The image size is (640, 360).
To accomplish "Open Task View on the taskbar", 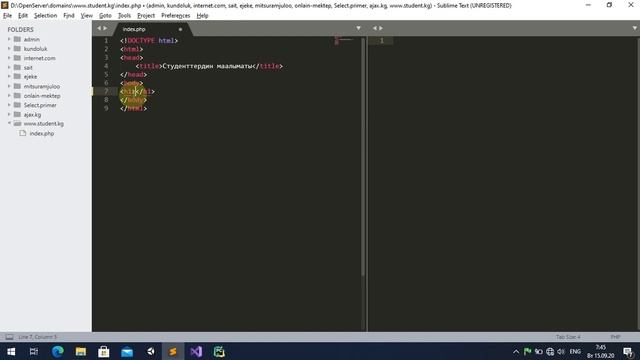I will click(x=34, y=351).
